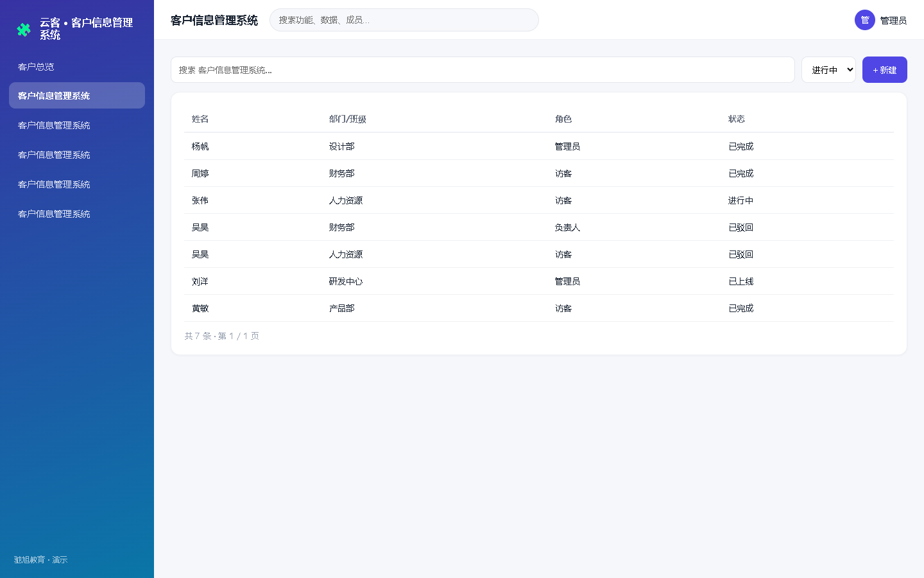Click 管理员 role in 刘洋's row
The height and width of the screenshot is (578, 924).
pos(567,281)
